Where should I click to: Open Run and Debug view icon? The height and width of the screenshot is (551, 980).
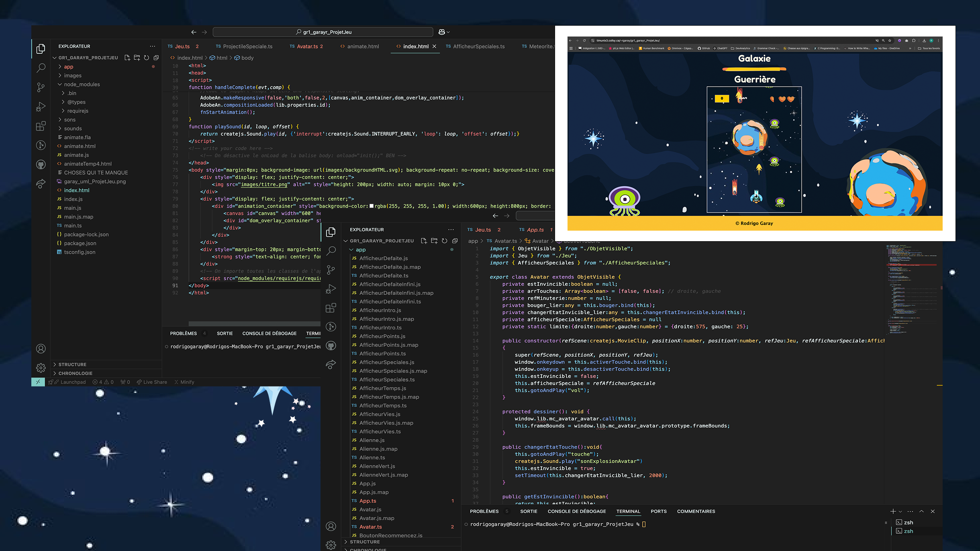pos(41,107)
